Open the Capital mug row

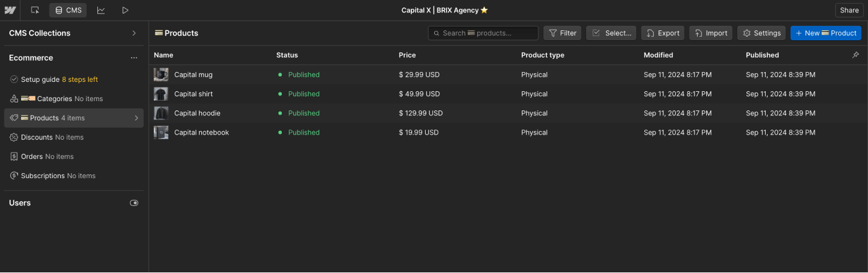click(x=193, y=74)
